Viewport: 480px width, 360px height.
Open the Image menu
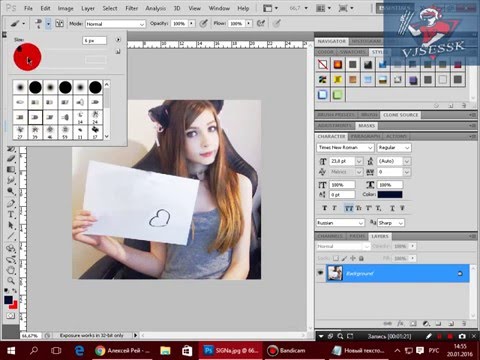click(x=66, y=8)
